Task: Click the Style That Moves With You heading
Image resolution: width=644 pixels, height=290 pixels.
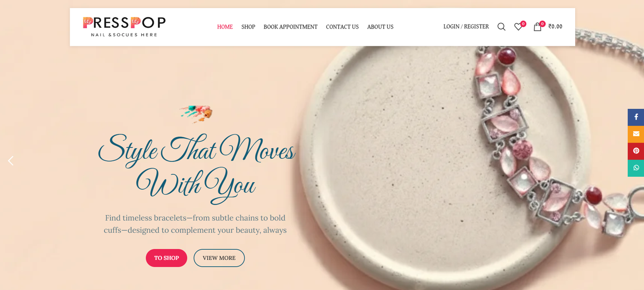Action: (x=196, y=167)
